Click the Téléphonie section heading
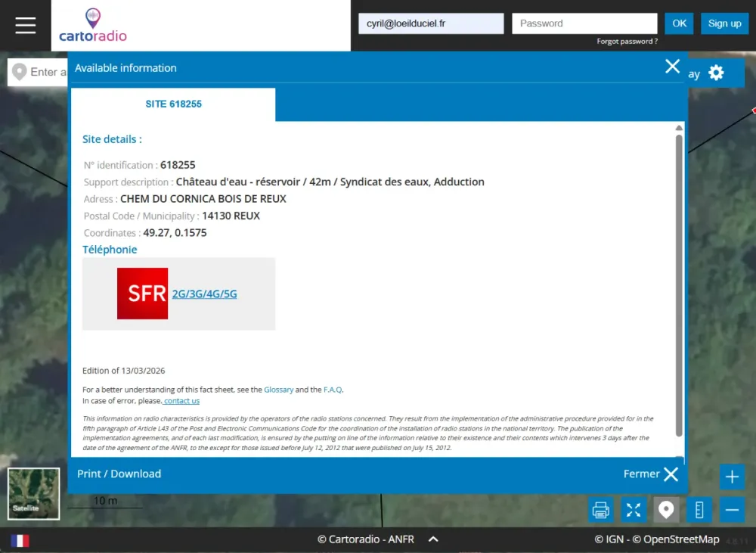The width and height of the screenshot is (756, 553). click(x=110, y=250)
